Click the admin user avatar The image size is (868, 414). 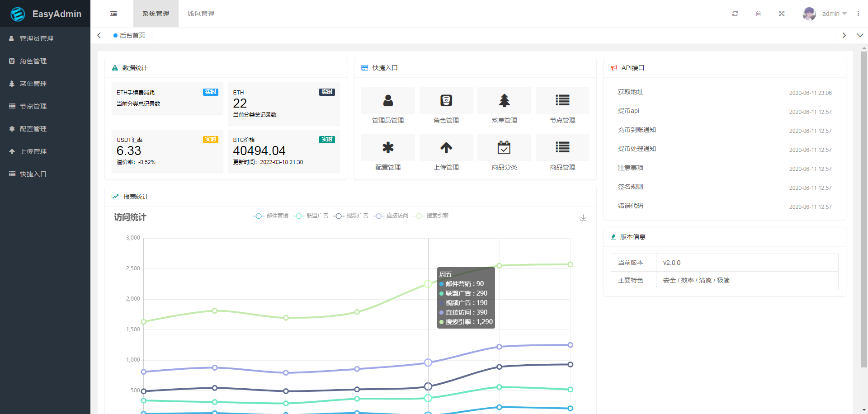click(x=809, y=14)
